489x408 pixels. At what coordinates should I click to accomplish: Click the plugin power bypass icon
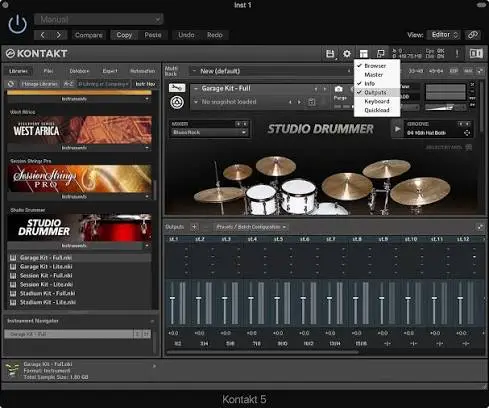pyautogui.click(x=17, y=24)
